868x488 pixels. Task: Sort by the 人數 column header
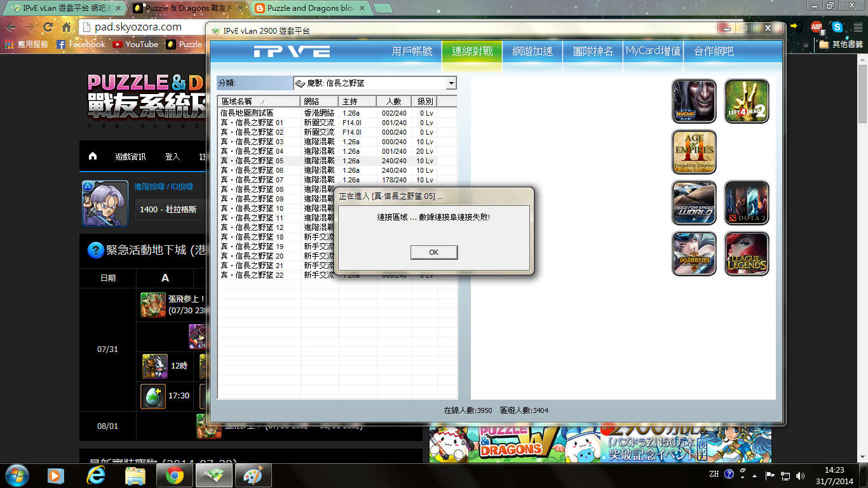coord(394,101)
